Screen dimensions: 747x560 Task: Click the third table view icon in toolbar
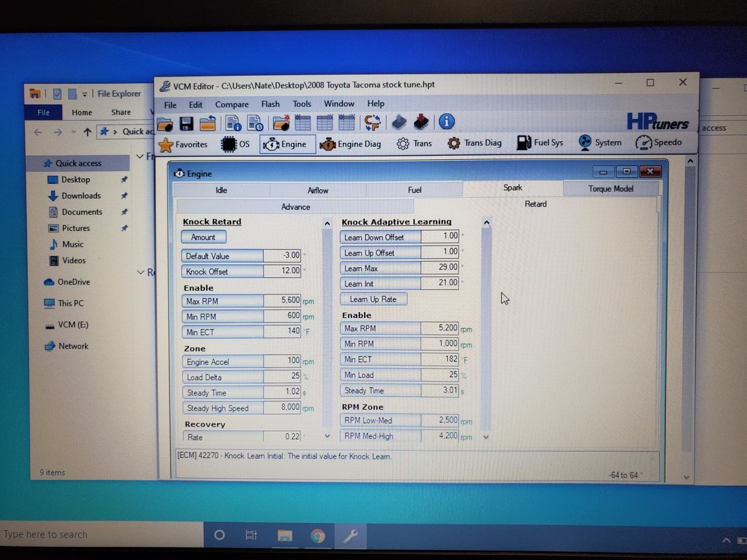pyautogui.click(x=347, y=123)
